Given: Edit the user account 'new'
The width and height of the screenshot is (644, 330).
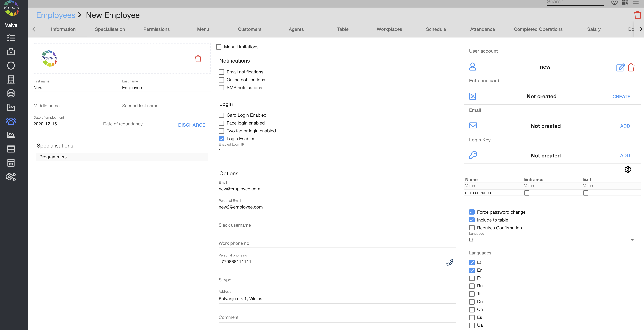Looking at the screenshot, I should pos(621,67).
